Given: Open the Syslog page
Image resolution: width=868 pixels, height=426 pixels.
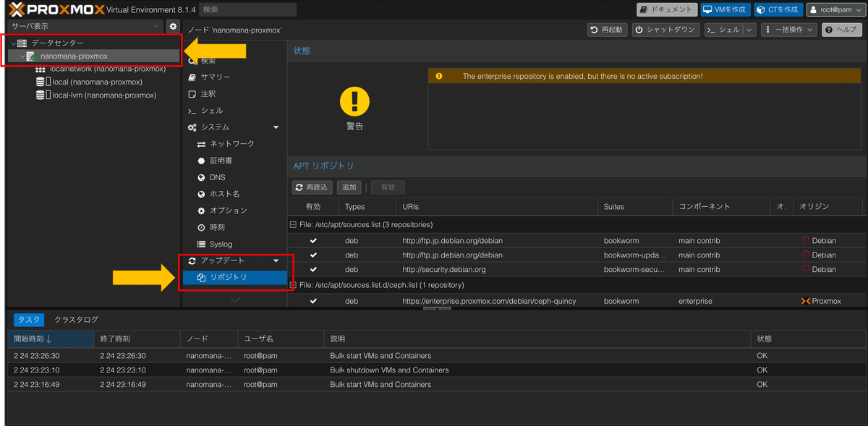Looking at the screenshot, I should [221, 244].
